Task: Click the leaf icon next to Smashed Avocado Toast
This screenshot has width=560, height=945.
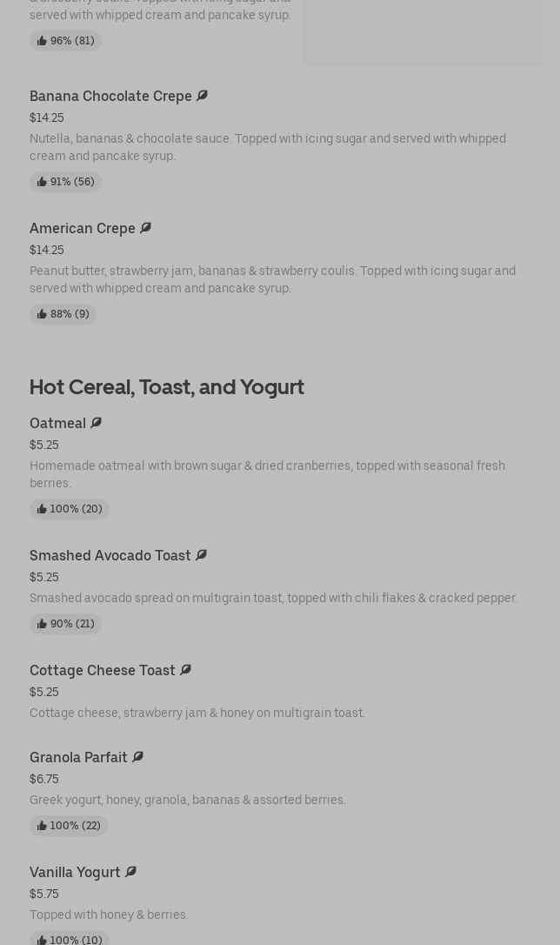Action: (x=201, y=555)
